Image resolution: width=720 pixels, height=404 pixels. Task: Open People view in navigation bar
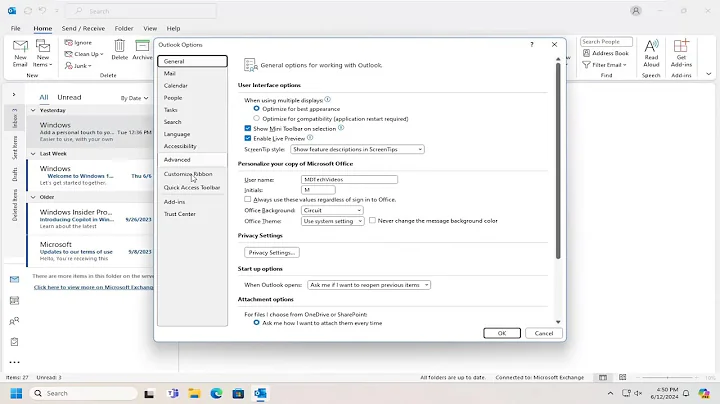pos(14,321)
